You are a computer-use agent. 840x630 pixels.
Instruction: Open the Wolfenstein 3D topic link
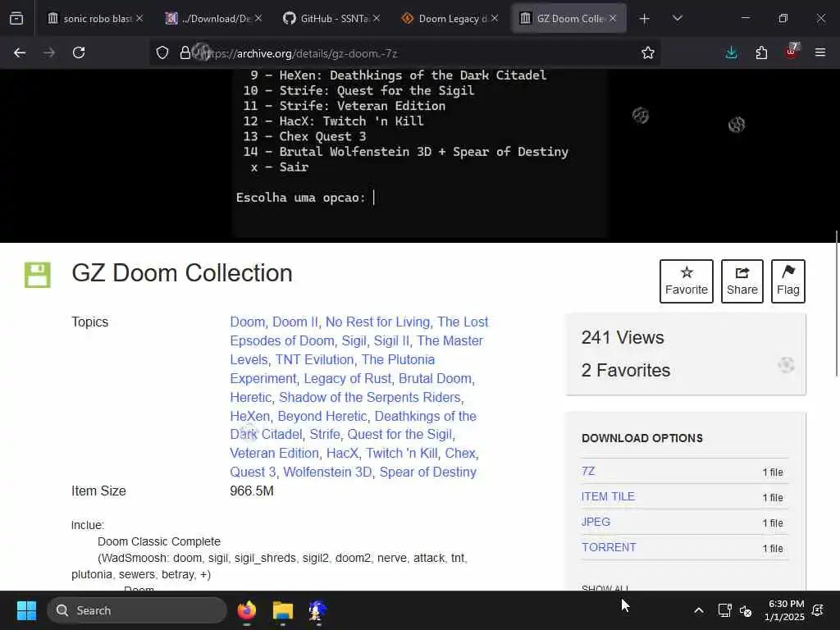point(327,472)
